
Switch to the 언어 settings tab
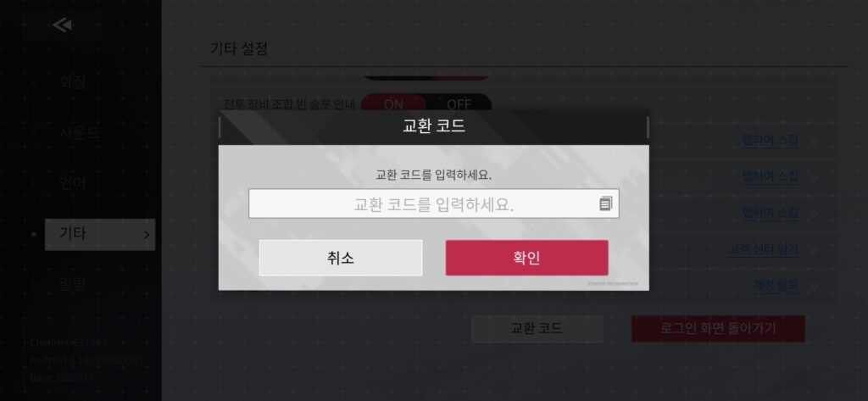pyautogui.click(x=73, y=183)
